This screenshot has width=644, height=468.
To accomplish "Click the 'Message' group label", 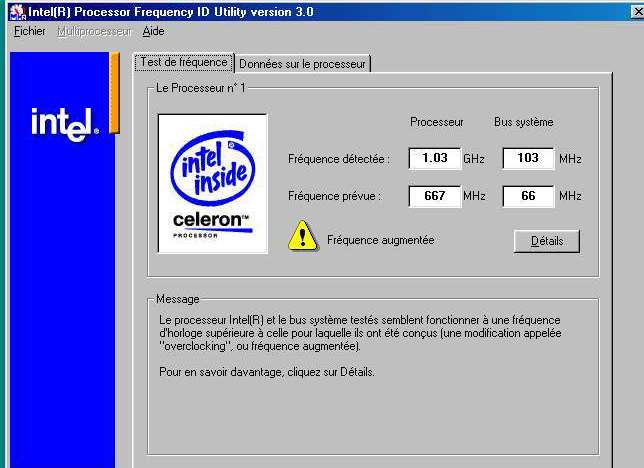I will (x=177, y=299).
